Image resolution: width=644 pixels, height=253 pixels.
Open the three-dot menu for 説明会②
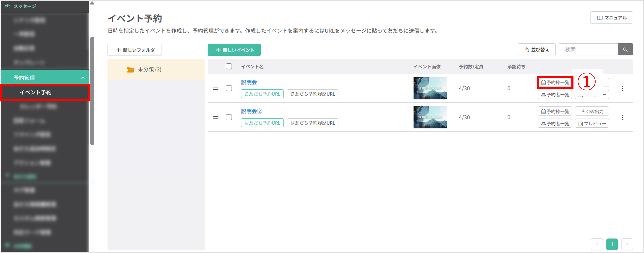coord(623,117)
